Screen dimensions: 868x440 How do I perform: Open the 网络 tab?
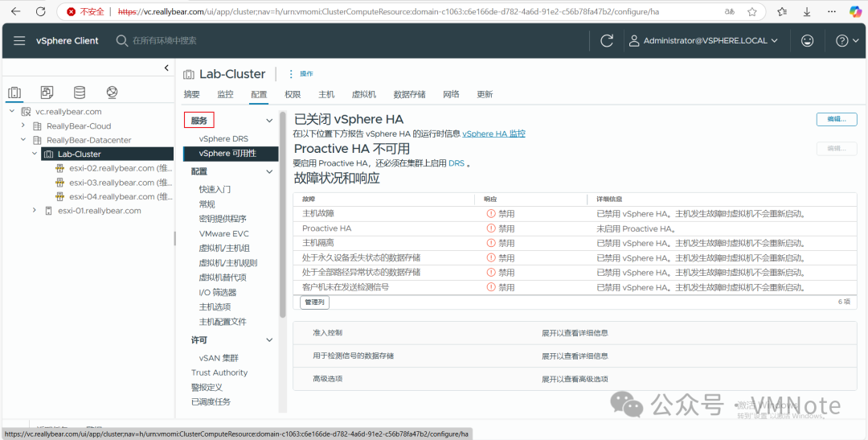coord(451,94)
